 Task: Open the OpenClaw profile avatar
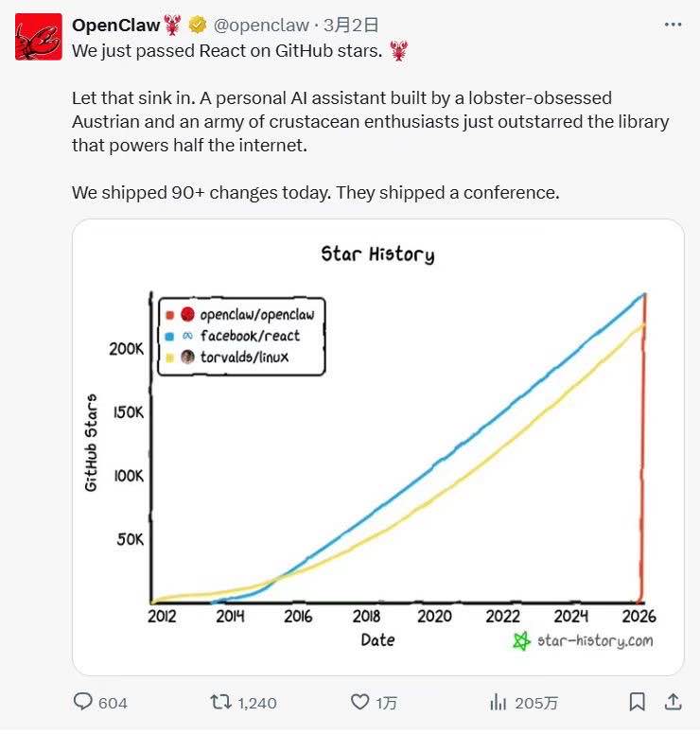click(x=39, y=37)
